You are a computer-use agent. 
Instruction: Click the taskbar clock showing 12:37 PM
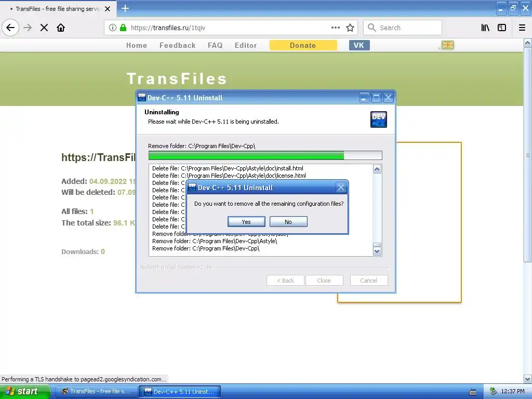pyautogui.click(x=513, y=392)
